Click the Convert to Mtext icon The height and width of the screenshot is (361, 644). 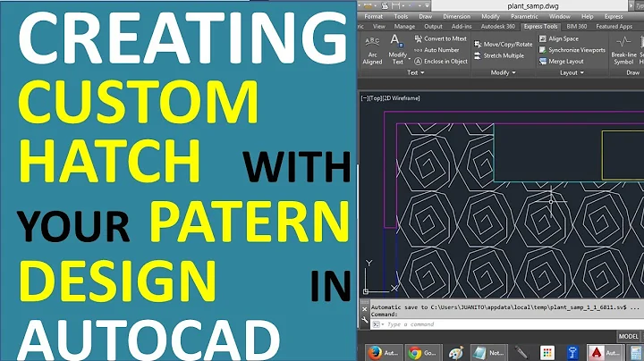coord(418,38)
